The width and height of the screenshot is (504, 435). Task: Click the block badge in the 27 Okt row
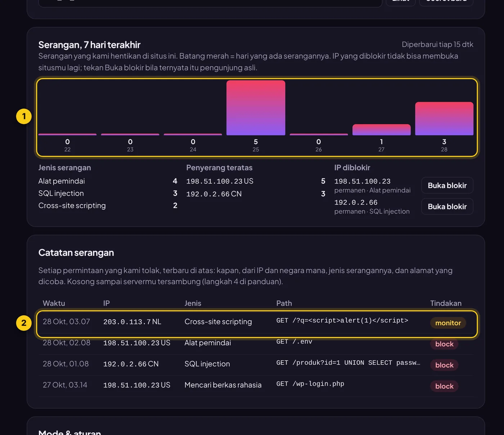(x=444, y=386)
